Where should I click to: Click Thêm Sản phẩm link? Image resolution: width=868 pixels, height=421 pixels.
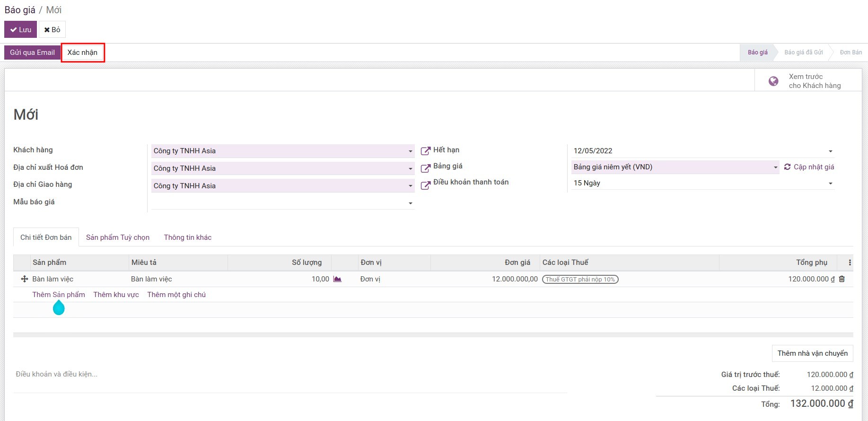click(x=59, y=295)
